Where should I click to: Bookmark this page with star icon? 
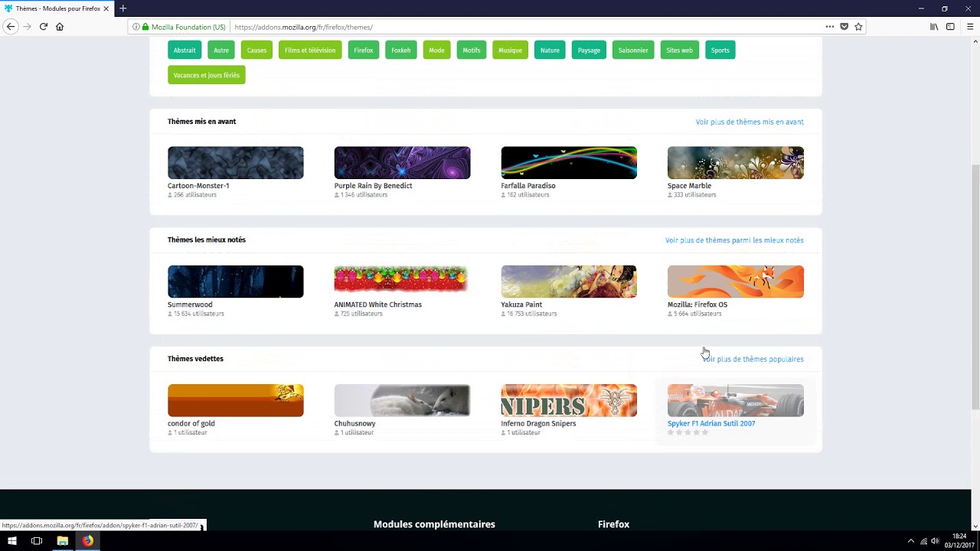click(x=858, y=27)
